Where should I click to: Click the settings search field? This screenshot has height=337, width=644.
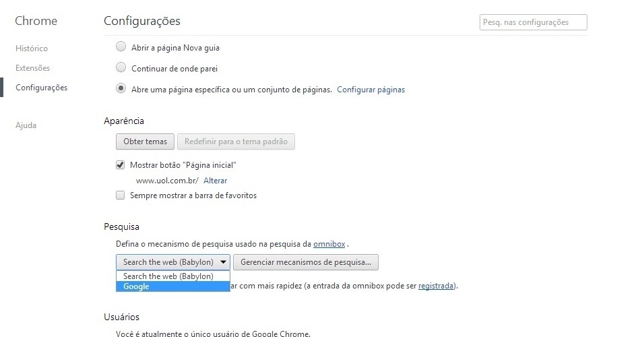click(533, 22)
